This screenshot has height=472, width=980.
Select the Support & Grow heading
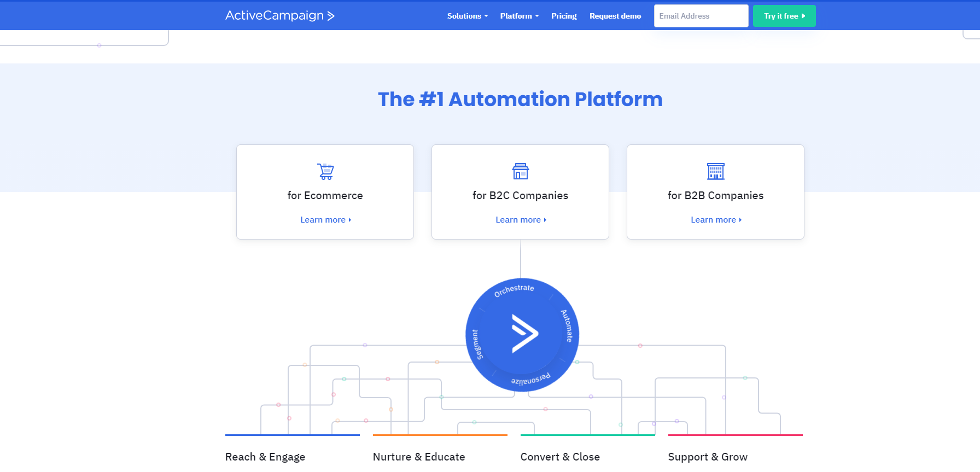(x=708, y=457)
